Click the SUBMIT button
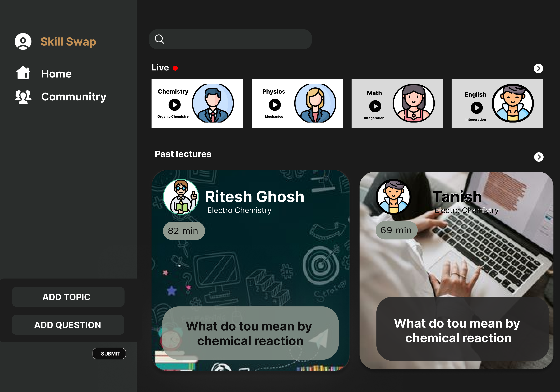The image size is (560, 392). click(x=109, y=354)
